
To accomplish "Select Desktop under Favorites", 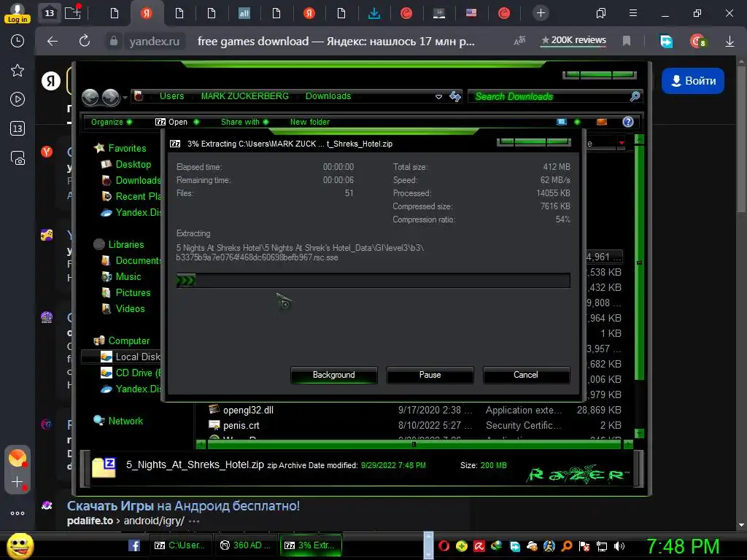I will [126, 164].
